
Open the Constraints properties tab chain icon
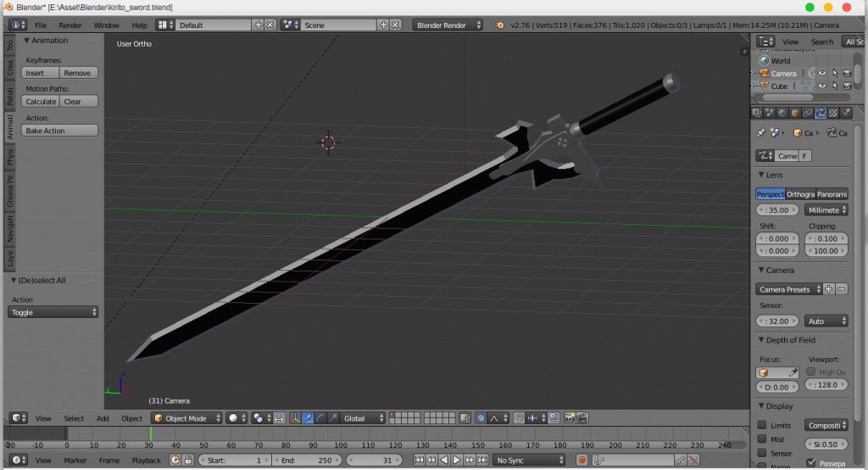(x=808, y=113)
